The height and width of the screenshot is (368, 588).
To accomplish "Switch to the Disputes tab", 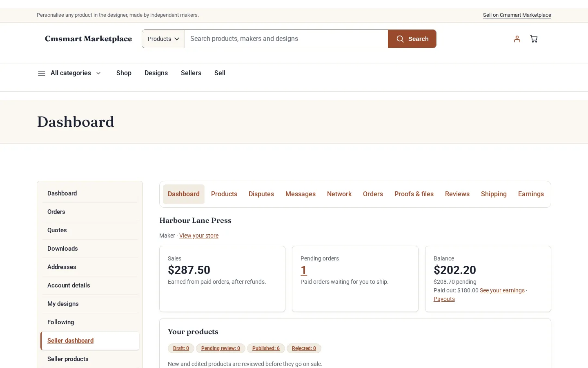I will (x=261, y=194).
